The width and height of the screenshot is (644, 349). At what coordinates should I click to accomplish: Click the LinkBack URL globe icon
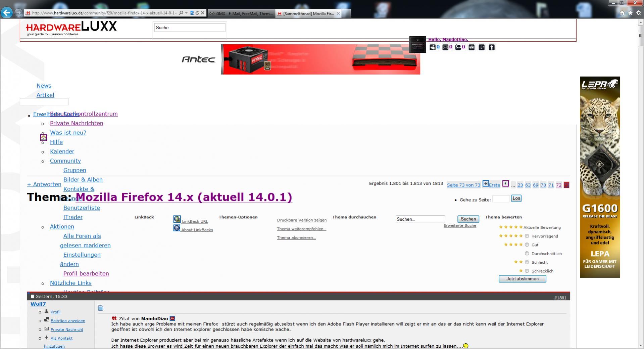pos(177,219)
